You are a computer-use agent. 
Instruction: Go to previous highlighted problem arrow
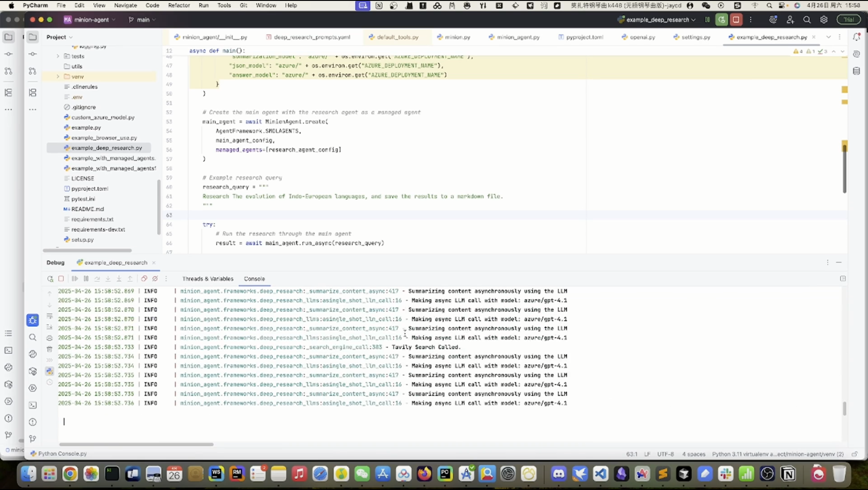click(x=834, y=52)
